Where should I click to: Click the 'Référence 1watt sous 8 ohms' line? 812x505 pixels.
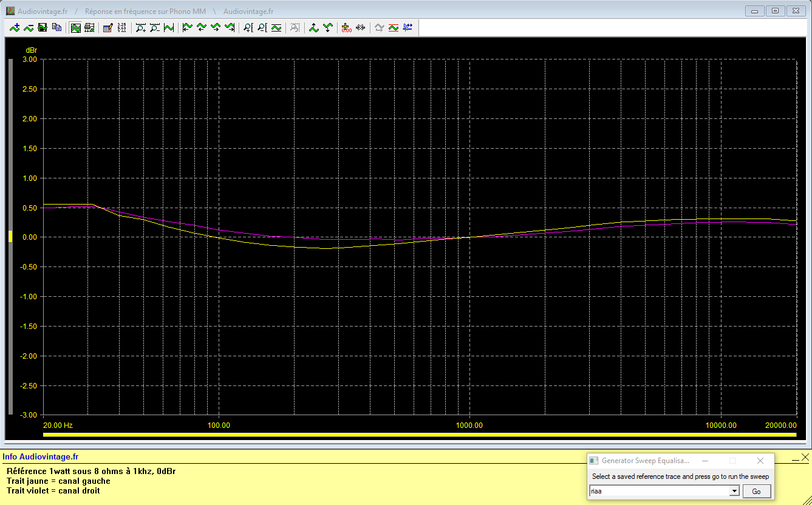[x=91, y=471]
